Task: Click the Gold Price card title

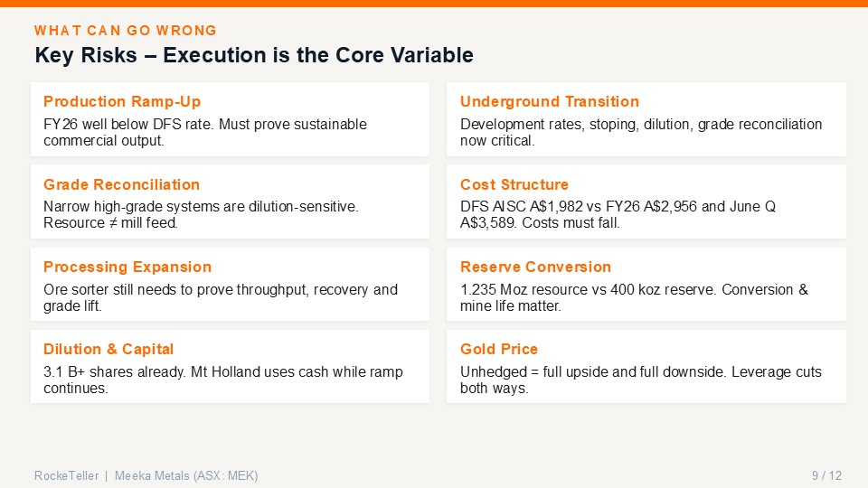Action: [x=499, y=349]
